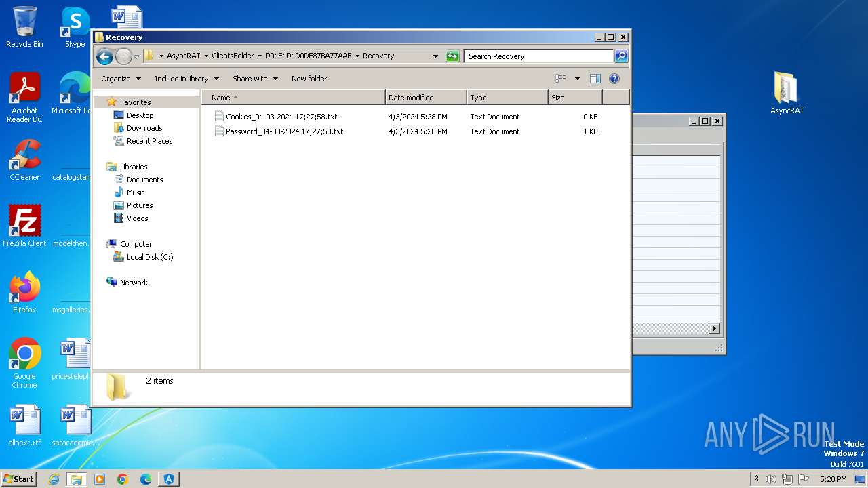The height and width of the screenshot is (488, 868).
Task: Open the recent locations dropdown arrow
Action: coord(136,56)
